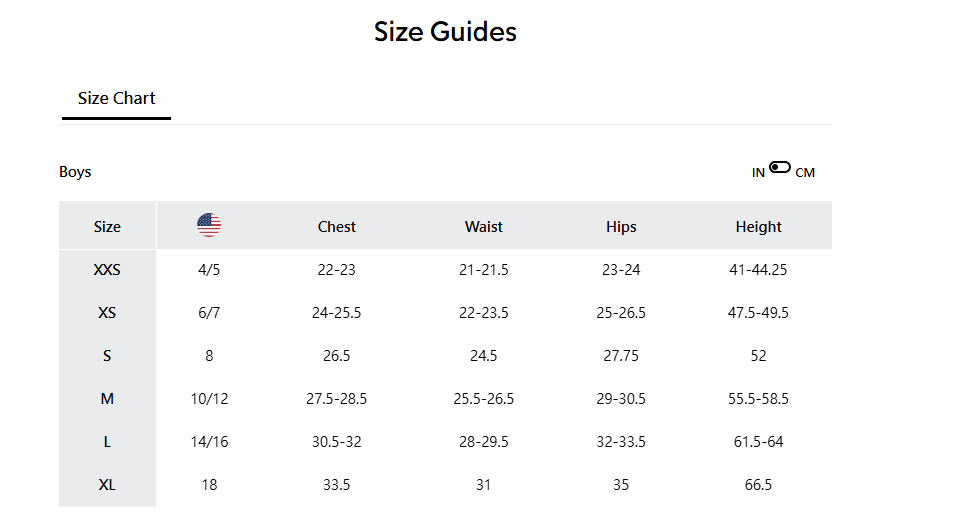Select the M size row label
The width and height of the screenshot is (968, 518).
[107, 399]
